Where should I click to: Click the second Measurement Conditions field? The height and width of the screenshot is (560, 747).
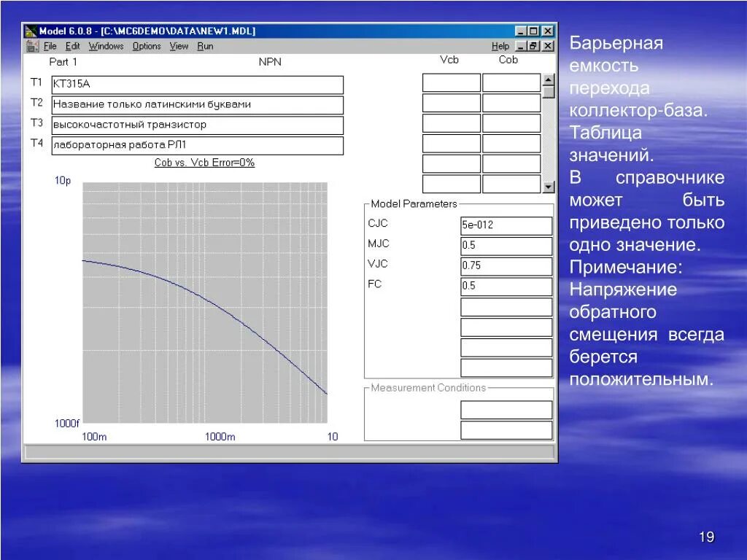(x=506, y=430)
